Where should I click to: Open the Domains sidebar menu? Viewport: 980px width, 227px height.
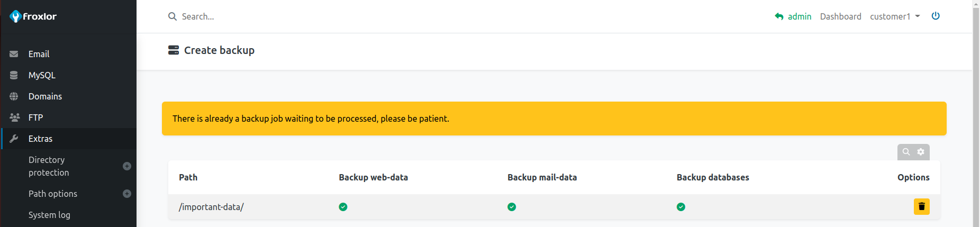coord(45,96)
